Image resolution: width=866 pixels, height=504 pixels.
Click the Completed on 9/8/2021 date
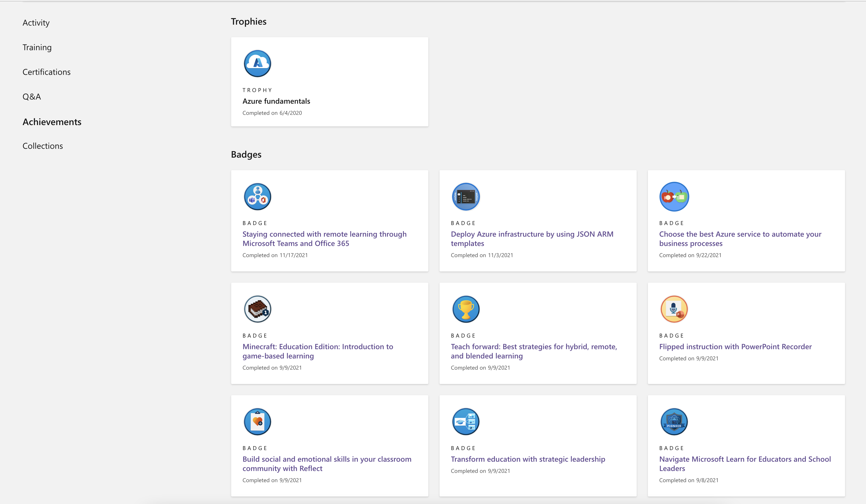pos(689,480)
